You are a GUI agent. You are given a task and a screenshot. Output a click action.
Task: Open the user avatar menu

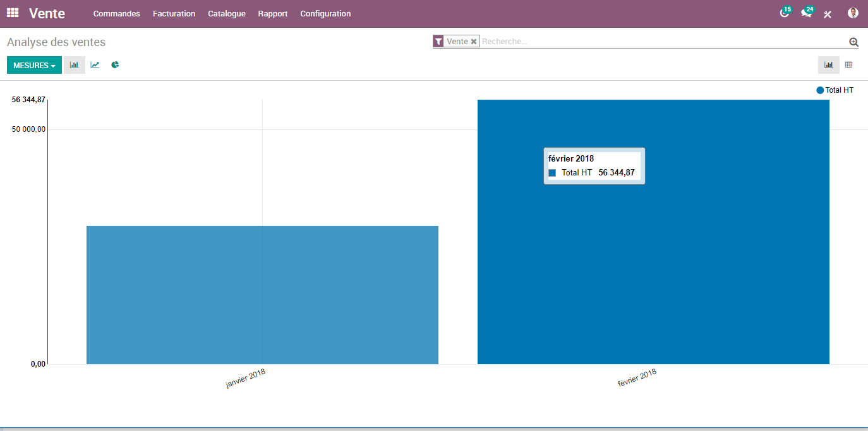point(853,13)
